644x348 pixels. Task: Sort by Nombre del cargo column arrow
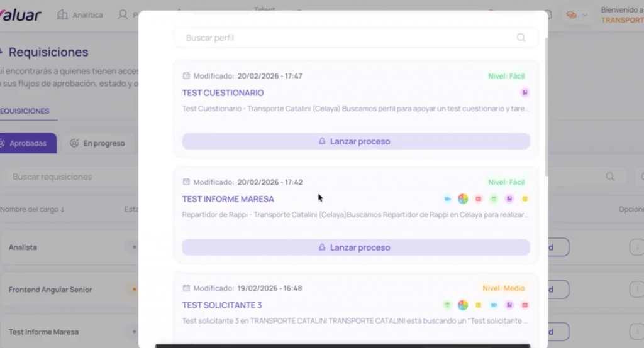coord(62,209)
